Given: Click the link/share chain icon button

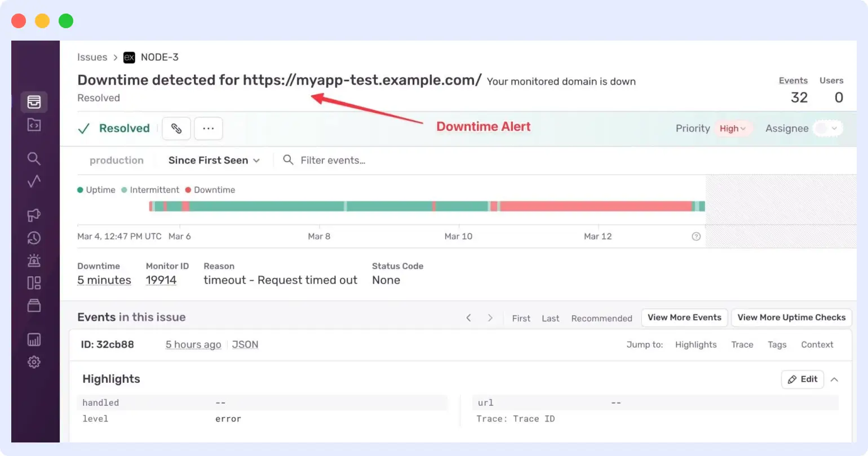Looking at the screenshot, I should [176, 129].
